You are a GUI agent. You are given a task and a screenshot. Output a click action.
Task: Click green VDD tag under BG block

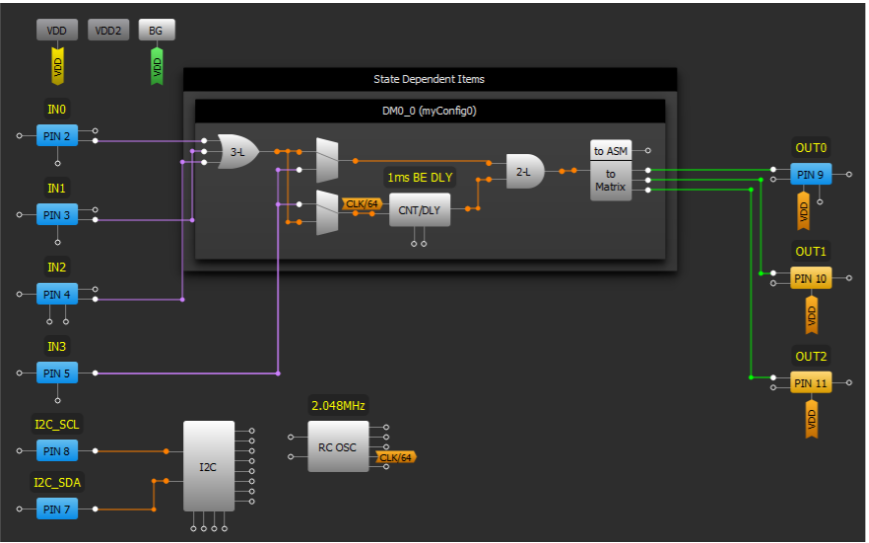tap(157, 66)
